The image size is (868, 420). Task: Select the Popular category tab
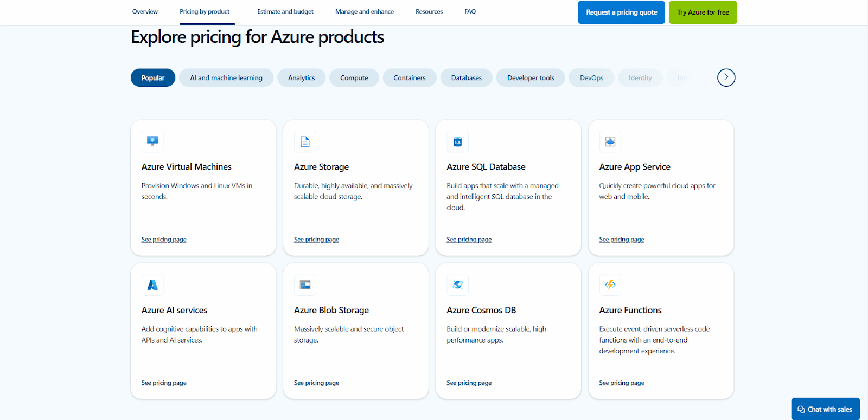coord(153,77)
